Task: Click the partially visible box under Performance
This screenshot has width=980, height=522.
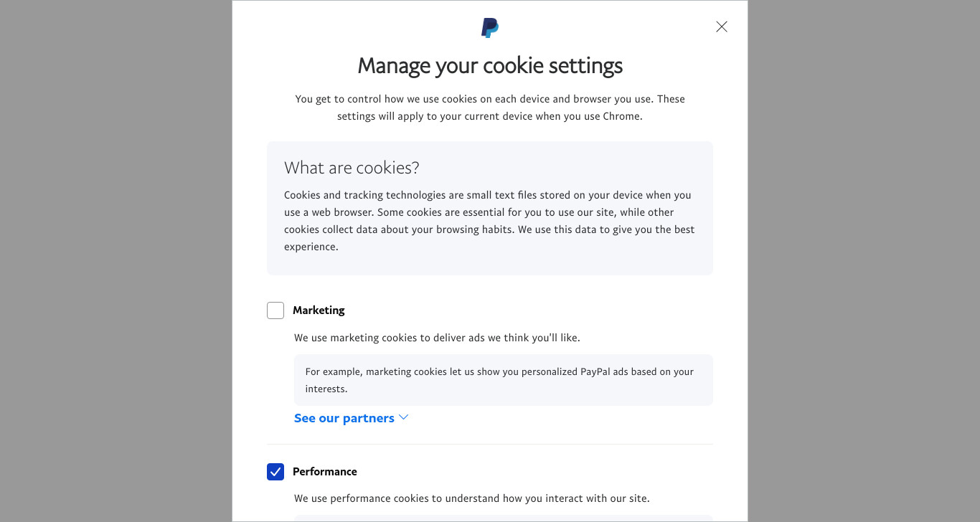Action: point(504,518)
